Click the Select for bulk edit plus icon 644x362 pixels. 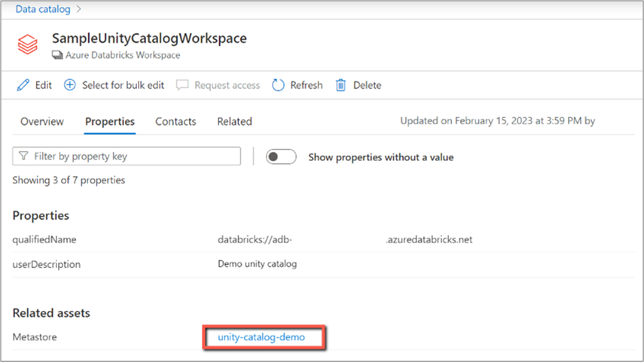click(69, 85)
